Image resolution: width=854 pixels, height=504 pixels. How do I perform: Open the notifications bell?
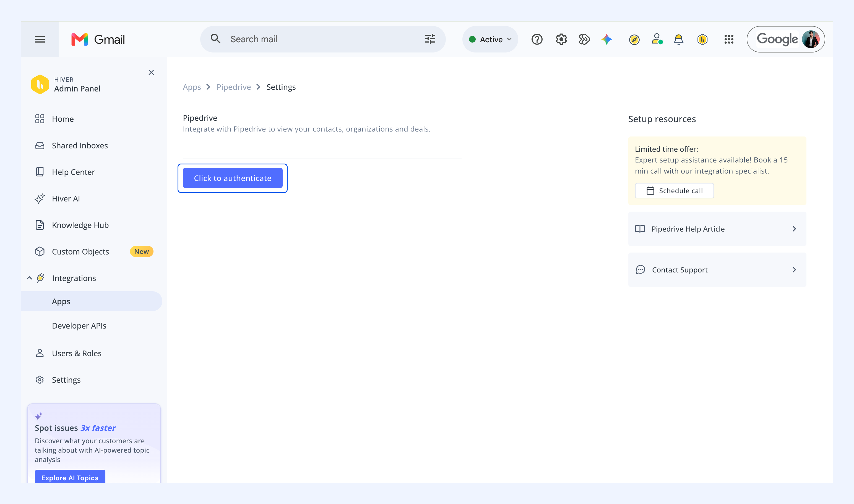(x=679, y=40)
